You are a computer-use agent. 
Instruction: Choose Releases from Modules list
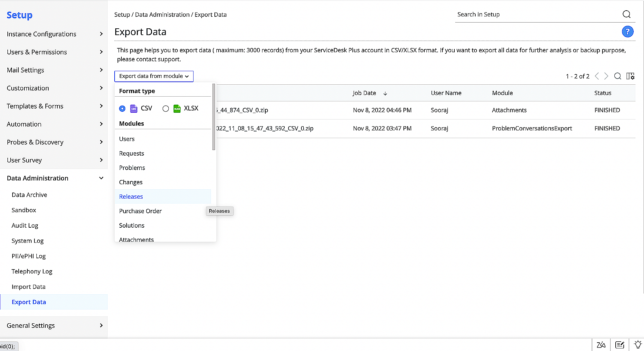click(x=131, y=196)
